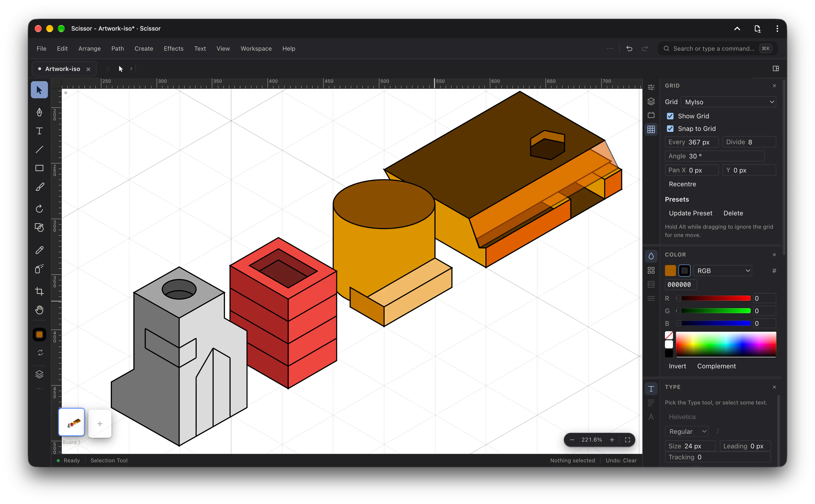815x504 pixels.
Task: Open the Grid preset dropdown showing MyIso
Action: point(728,102)
